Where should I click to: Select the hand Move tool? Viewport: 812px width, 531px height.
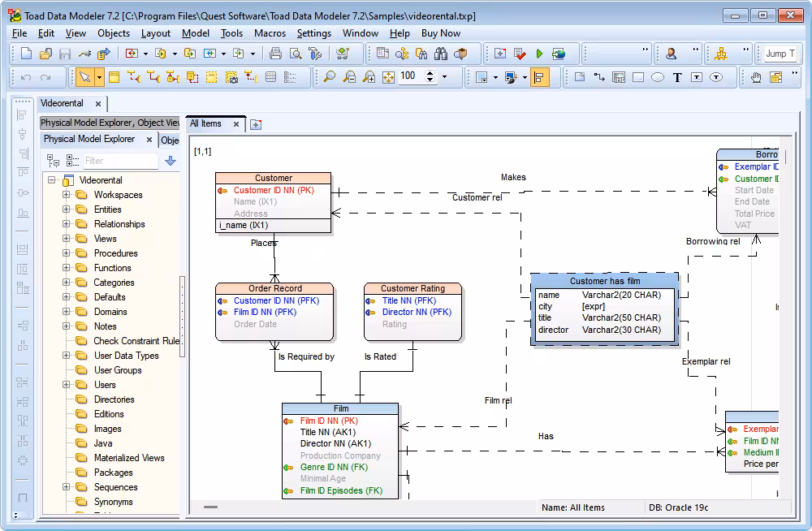(756, 78)
